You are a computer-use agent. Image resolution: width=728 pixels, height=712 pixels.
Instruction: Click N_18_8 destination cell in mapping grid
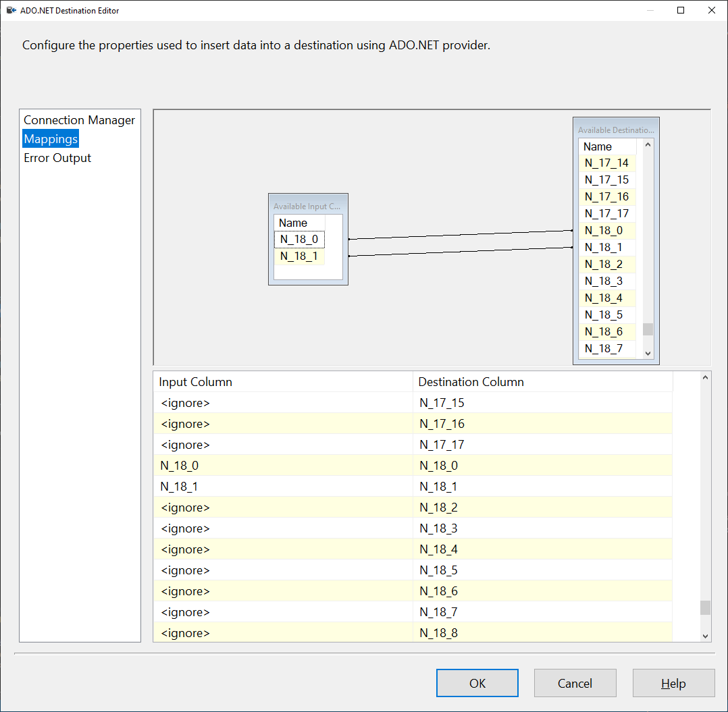(x=543, y=632)
